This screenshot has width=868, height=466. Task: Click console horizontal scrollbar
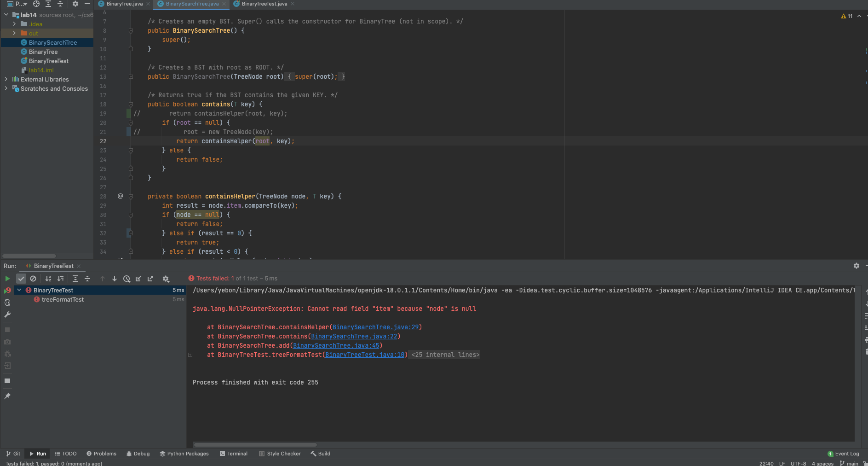255,445
